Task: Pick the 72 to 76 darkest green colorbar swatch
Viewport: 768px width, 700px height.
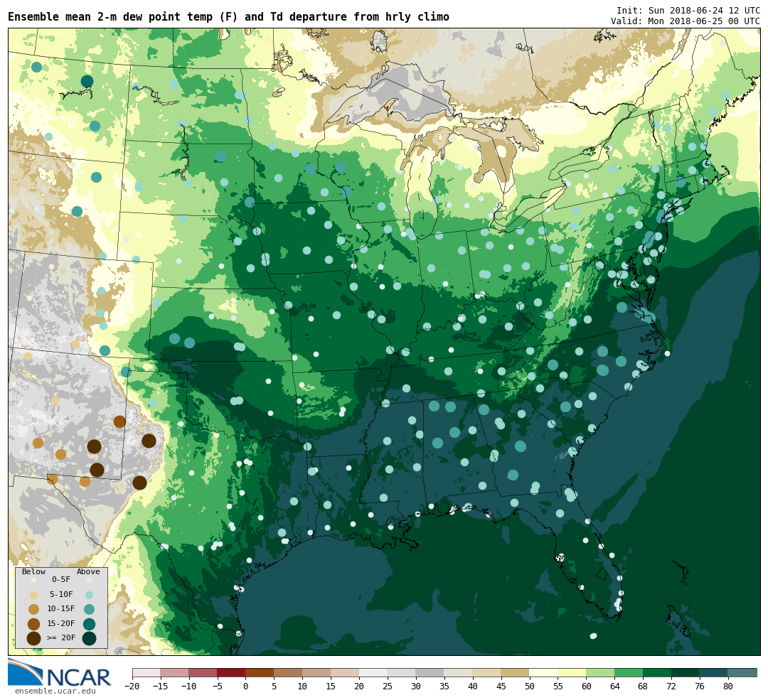Action: 686,672
